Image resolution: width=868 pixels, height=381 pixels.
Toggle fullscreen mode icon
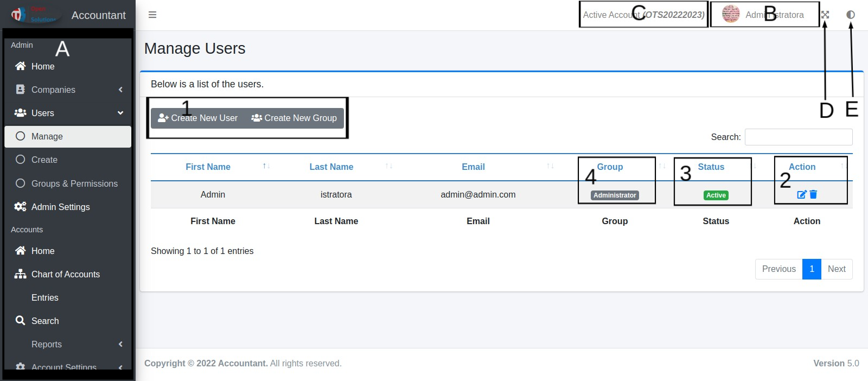(825, 15)
